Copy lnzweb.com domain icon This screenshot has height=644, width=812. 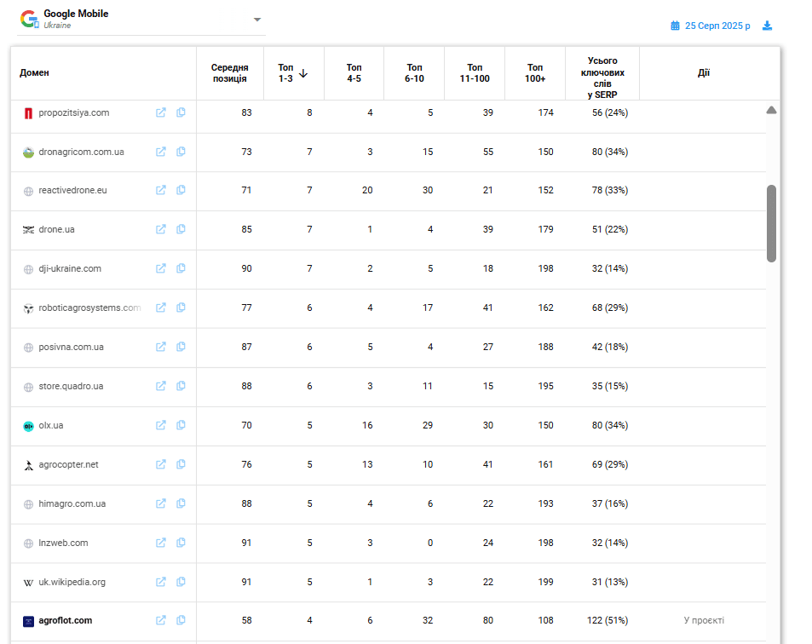click(181, 543)
